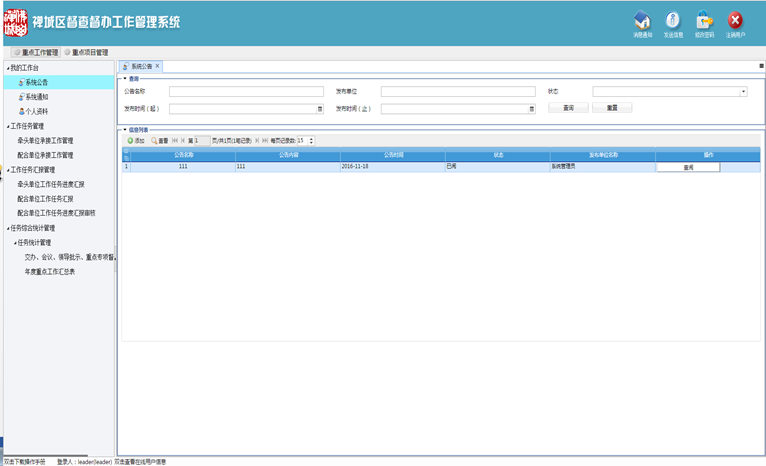Screen dimensions: 766x466
Task: Open calendar picker for 发布时间（止）
Action: tap(532, 108)
